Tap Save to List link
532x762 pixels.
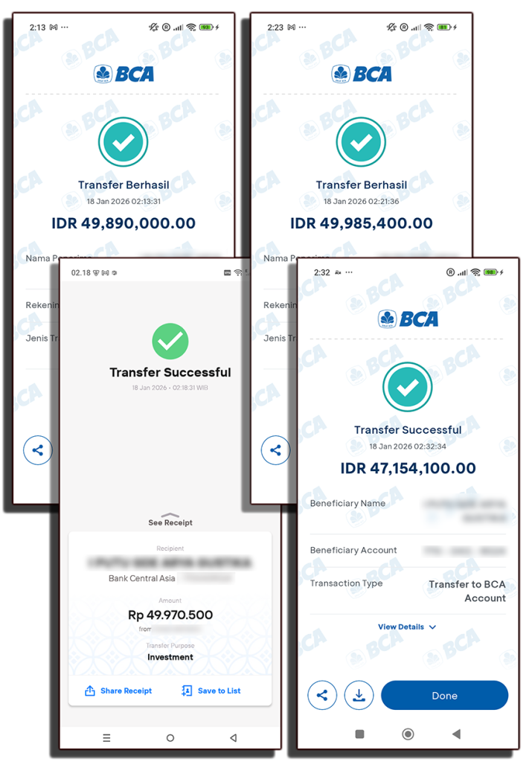(211, 691)
